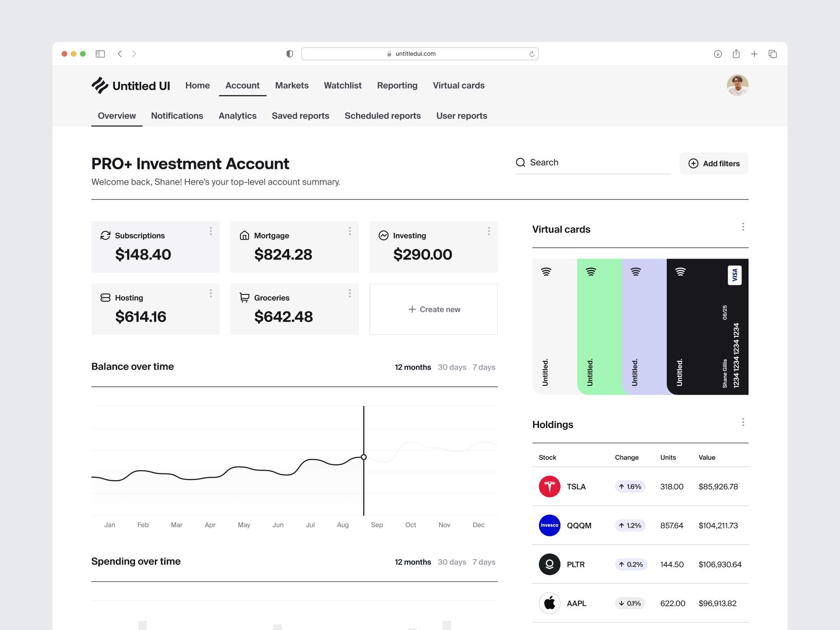Toggle the browser sidebar icon
The height and width of the screenshot is (630, 840).
pyautogui.click(x=100, y=54)
